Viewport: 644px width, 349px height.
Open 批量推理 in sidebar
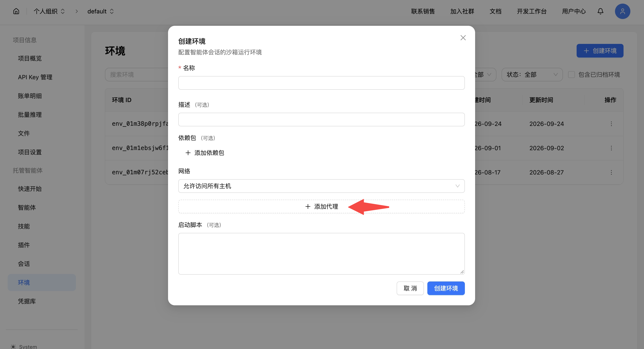[30, 115]
